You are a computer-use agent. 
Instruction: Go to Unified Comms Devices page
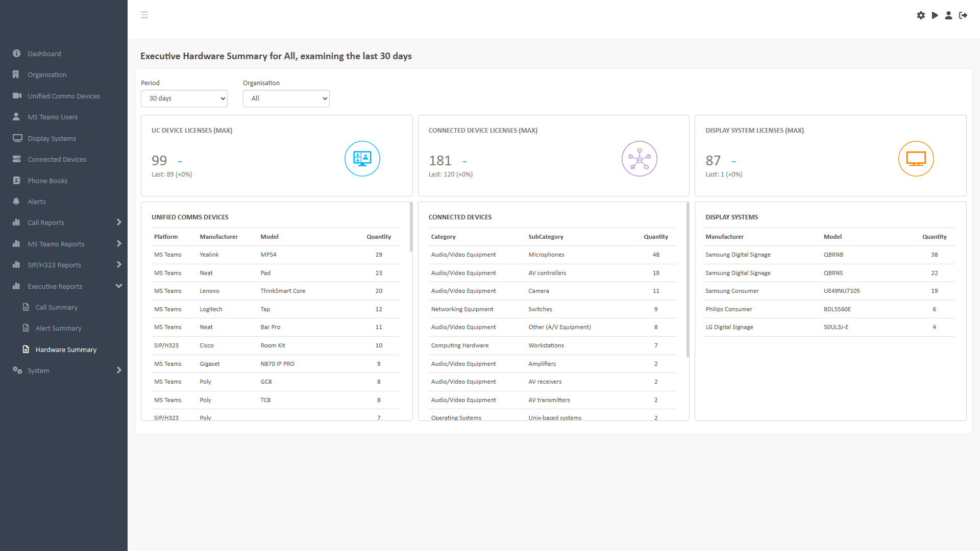[x=64, y=96]
